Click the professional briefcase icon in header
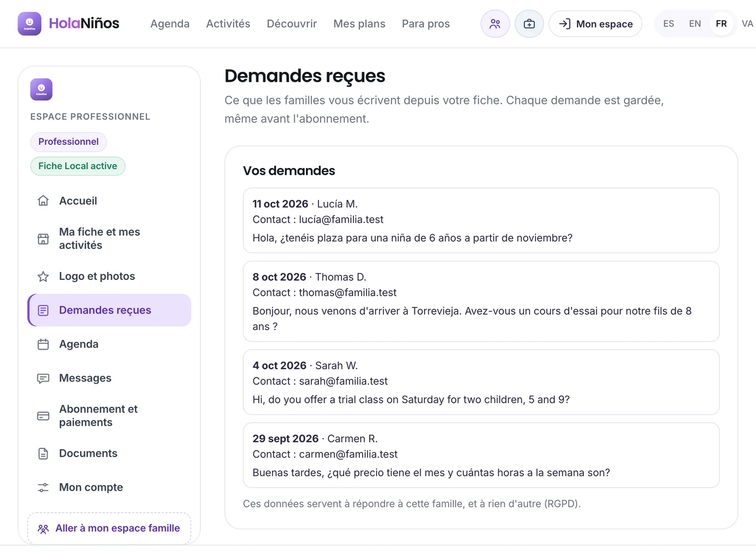The width and height of the screenshot is (756, 556). tap(529, 24)
